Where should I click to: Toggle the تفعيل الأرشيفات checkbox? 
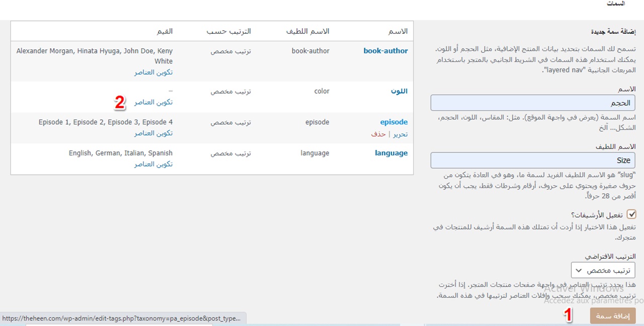(x=631, y=215)
